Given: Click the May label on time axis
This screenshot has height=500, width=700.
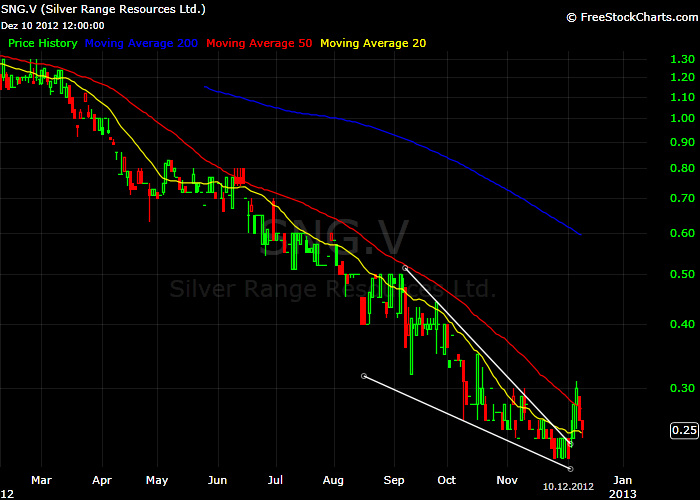Looking at the screenshot, I should pos(157,481).
